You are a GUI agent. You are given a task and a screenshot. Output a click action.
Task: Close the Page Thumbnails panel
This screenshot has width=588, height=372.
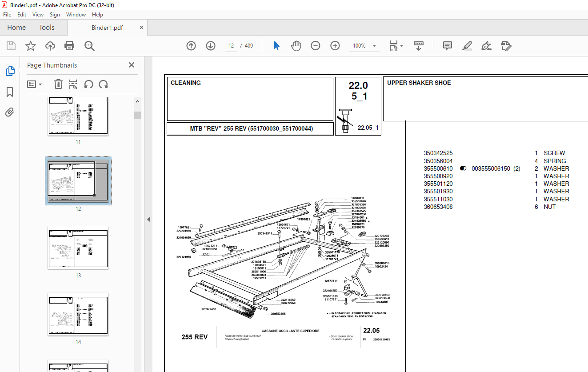(x=132, y=65)
